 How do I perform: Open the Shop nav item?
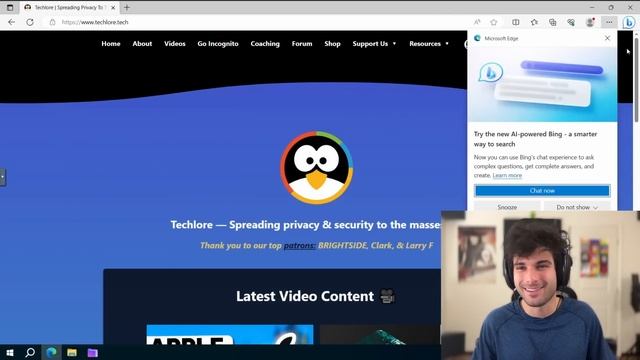click(x=332, y=44)
